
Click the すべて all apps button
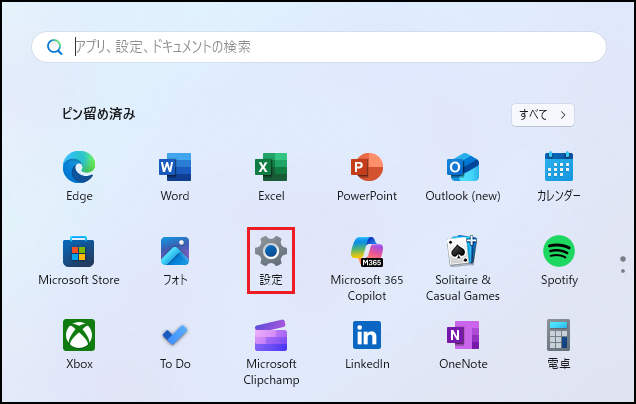coord(543,114)
